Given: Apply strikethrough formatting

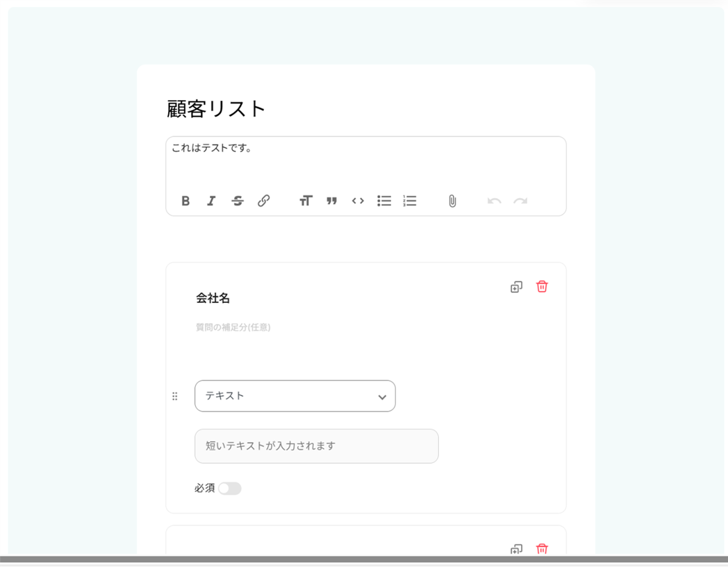Looking at the screenshot, I should pos(238,201).
